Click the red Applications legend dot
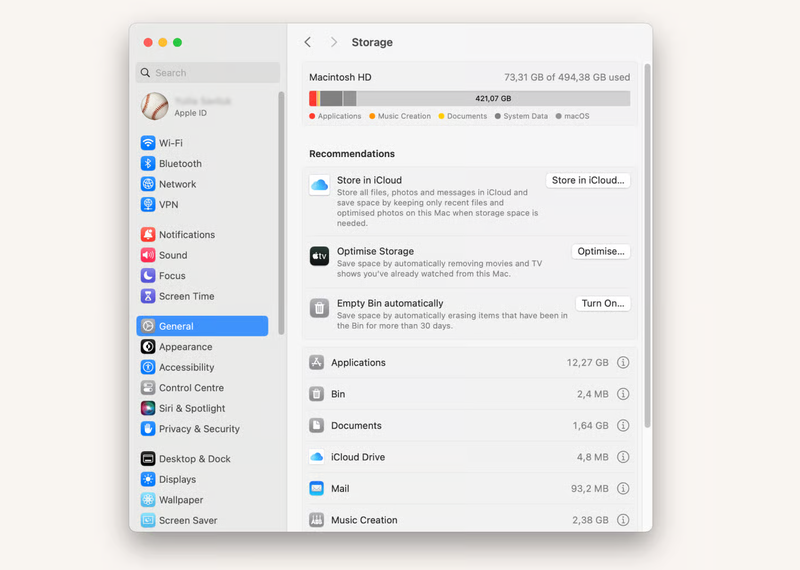Image resolution: width=800 pixels, height=570 pixels. pos(312,116)
